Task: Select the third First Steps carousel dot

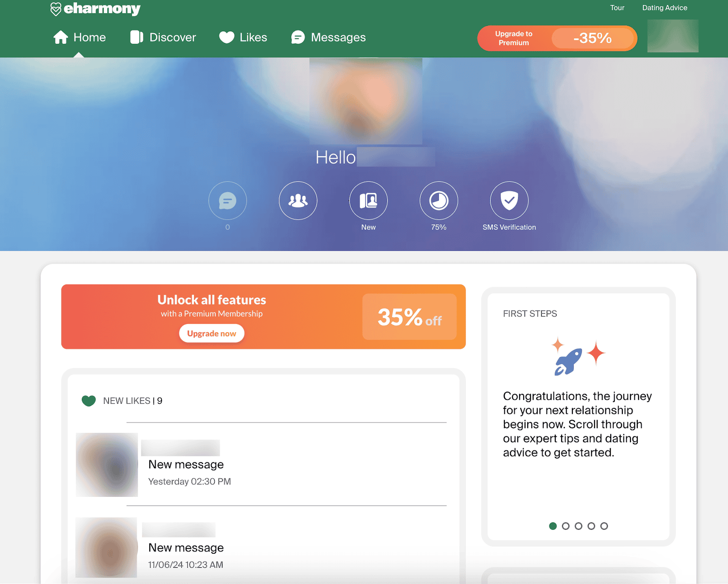Action: tap(578, 526)
